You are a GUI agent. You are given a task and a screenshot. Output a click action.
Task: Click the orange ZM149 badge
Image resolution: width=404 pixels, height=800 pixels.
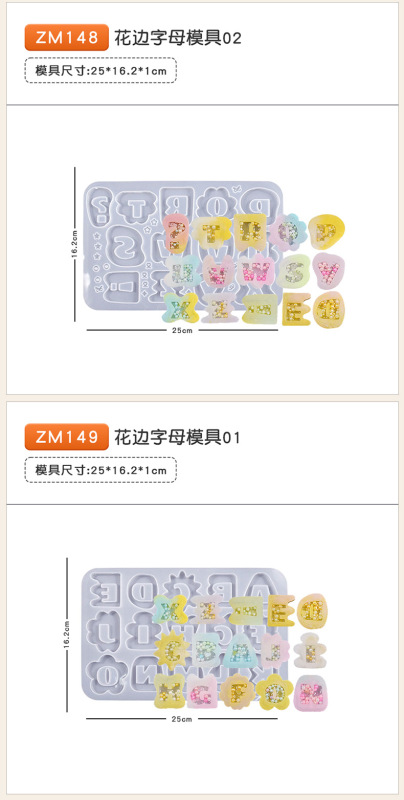click(x=67, y=437)
